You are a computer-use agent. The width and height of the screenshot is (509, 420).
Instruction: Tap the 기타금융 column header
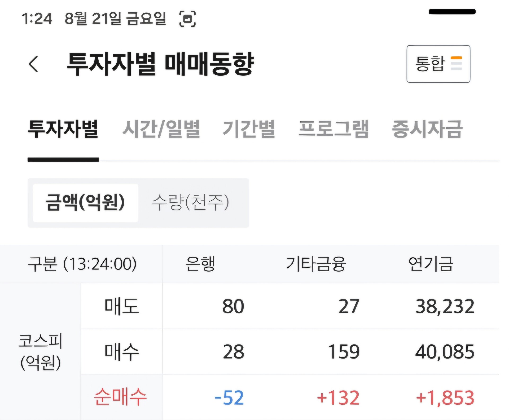pos(316,264)
